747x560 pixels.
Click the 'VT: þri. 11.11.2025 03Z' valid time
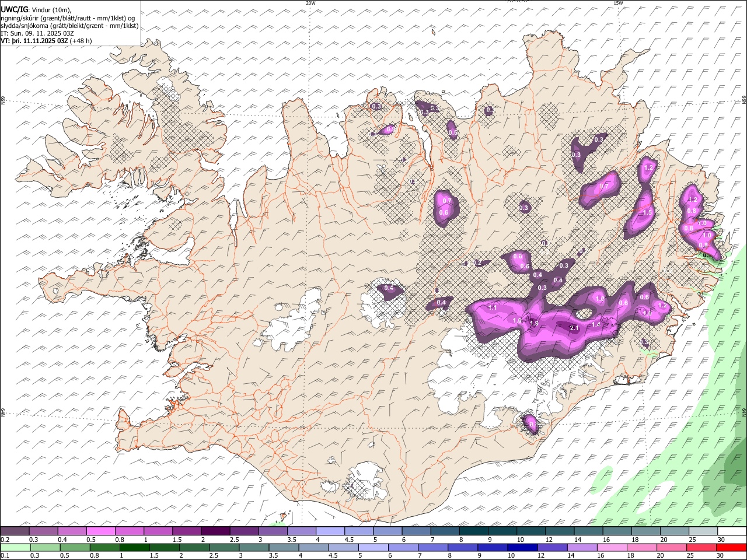(x=34, y=41)
